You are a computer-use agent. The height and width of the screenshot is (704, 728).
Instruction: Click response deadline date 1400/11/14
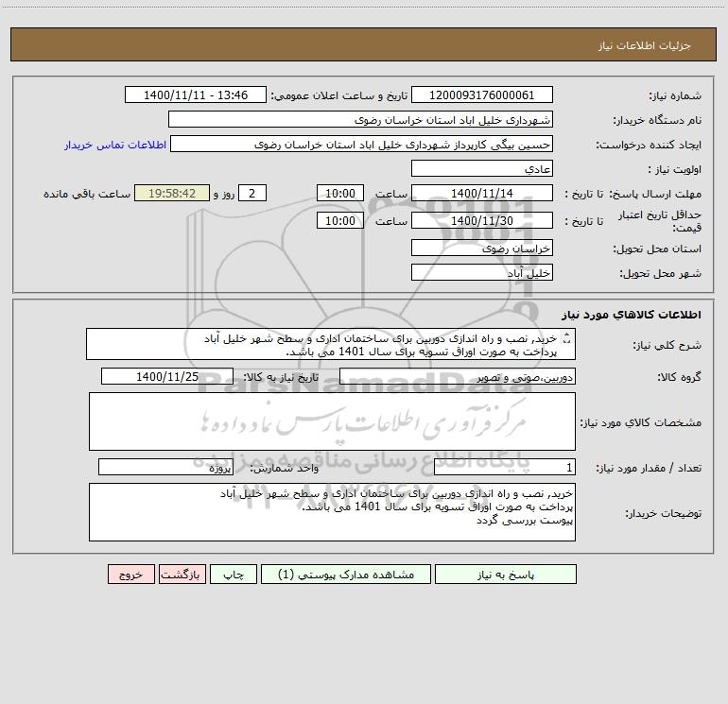tap(482, 194)
